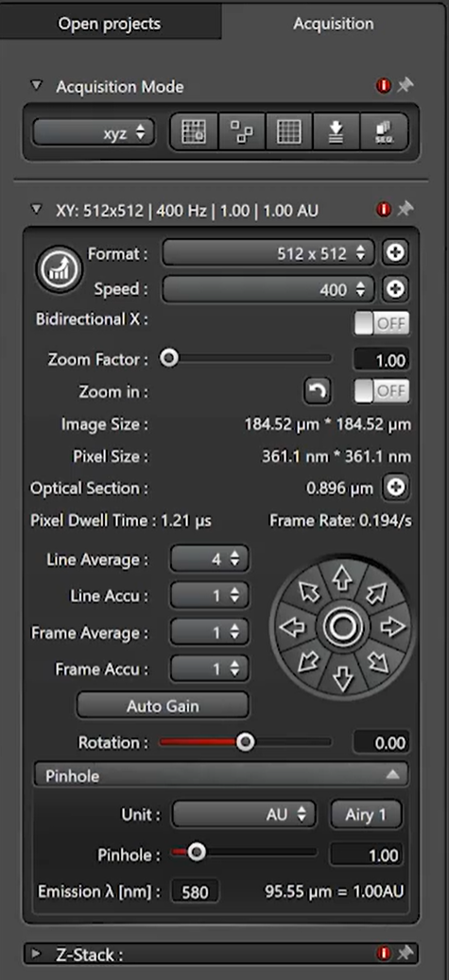Click the undo zoom arrow icon
Viewport: 449px width, 980px height.
[318, 391]
